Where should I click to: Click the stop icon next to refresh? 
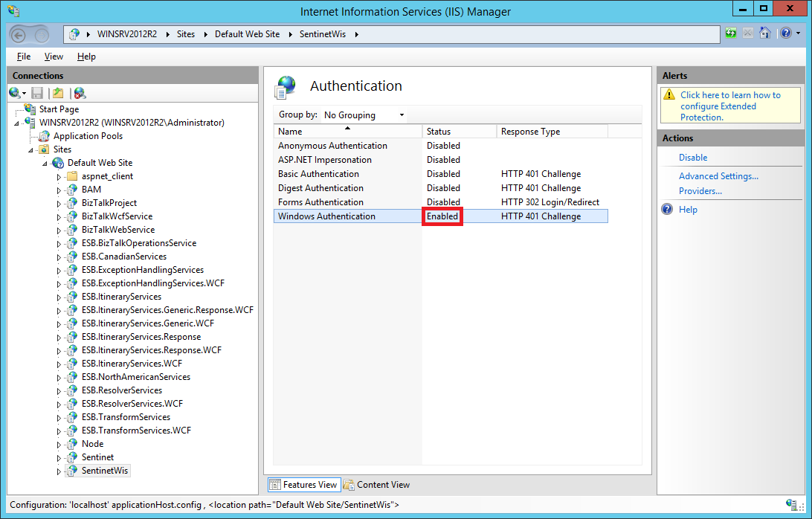pyautogui.click(x=748, y=33)
